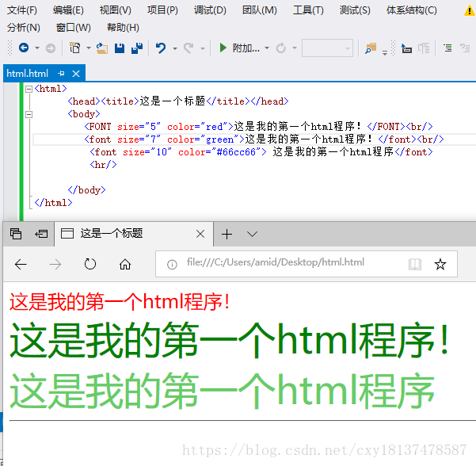Click the save file icon
Screen dimensions: 476x466
(120, 48)
